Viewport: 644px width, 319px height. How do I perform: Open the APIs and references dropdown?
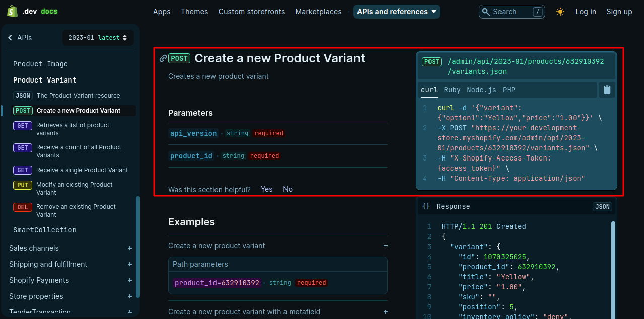point(397,12)
